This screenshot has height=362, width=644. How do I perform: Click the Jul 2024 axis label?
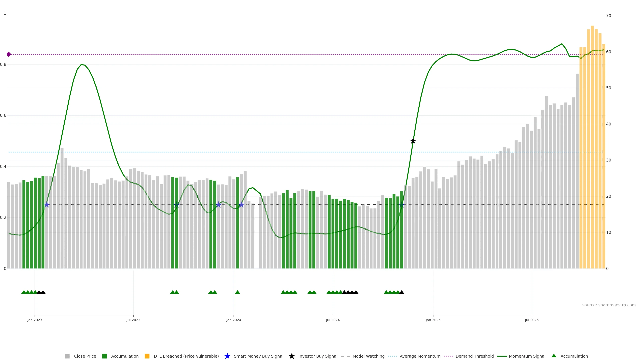point(333,320)
